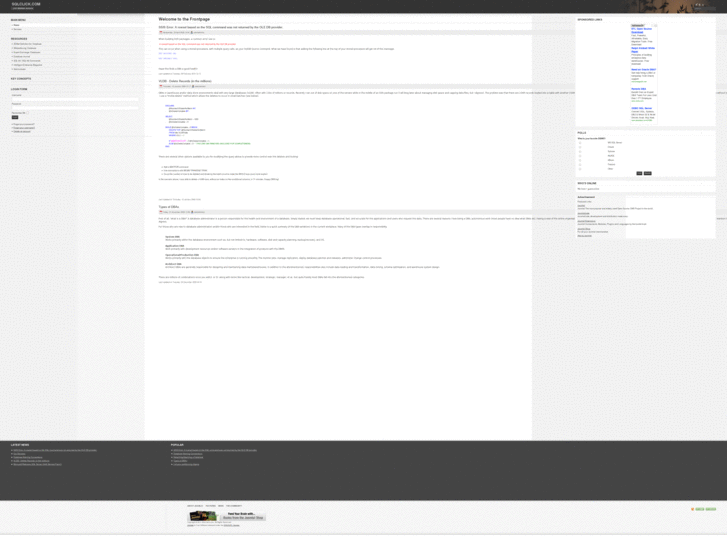Click Forgot your password link
727x545 pixels.
[24, 124]
